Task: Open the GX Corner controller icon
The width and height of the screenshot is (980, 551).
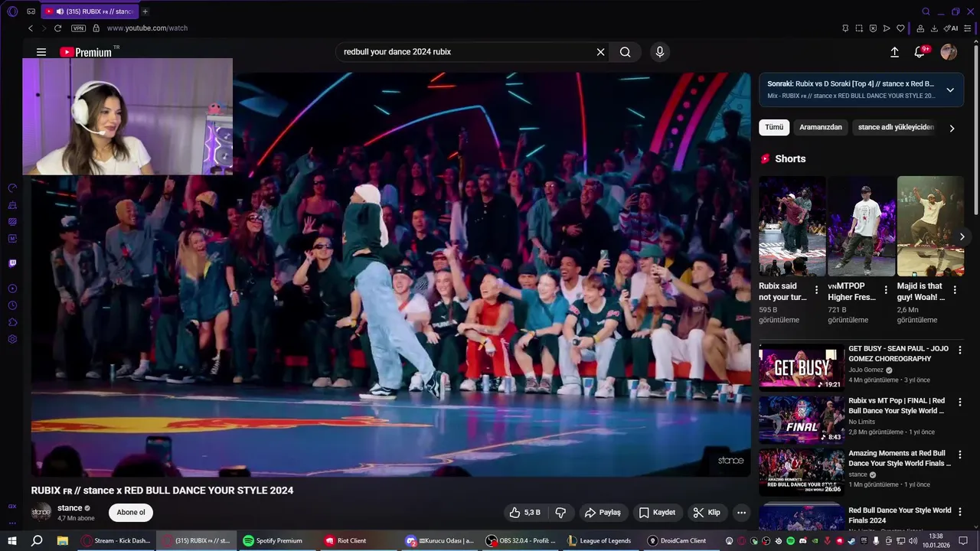Action: tap(31, 11)
